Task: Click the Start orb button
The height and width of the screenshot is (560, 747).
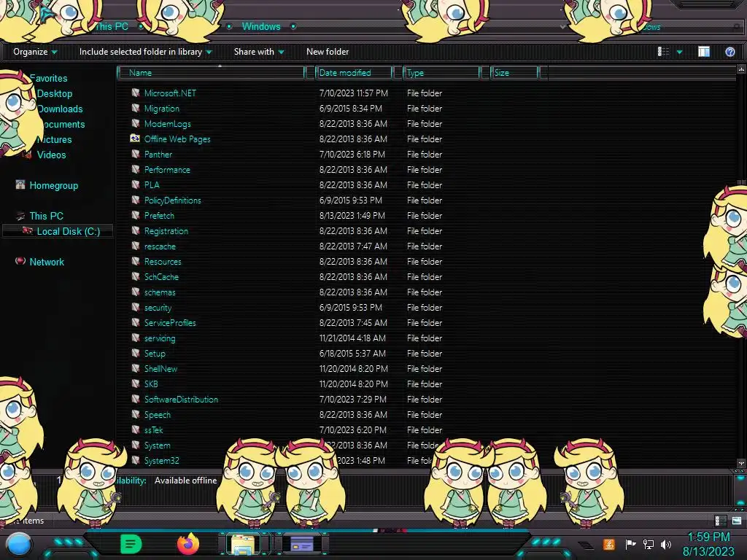Action: coord(19,545)
